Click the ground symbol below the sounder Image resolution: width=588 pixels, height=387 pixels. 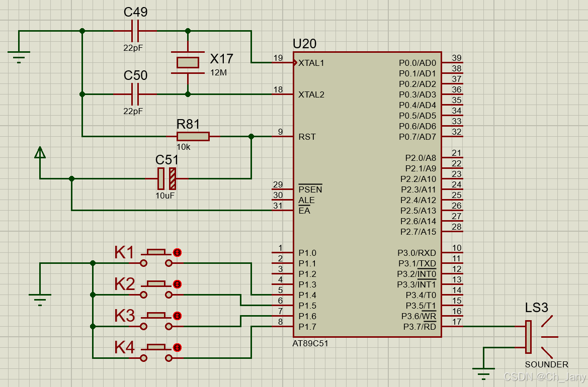point(483,374)
